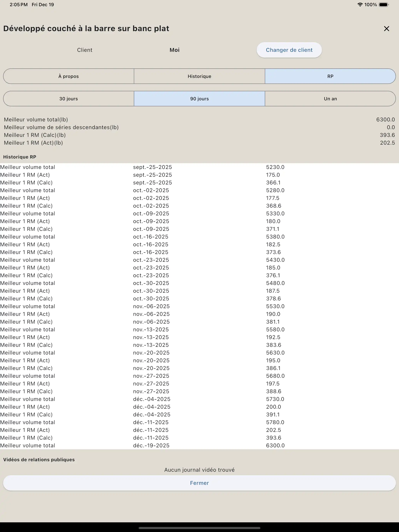Tap Meilleur volume total summary value 6300.0
The height and width of the screenshot is (532, 399).
385,119
